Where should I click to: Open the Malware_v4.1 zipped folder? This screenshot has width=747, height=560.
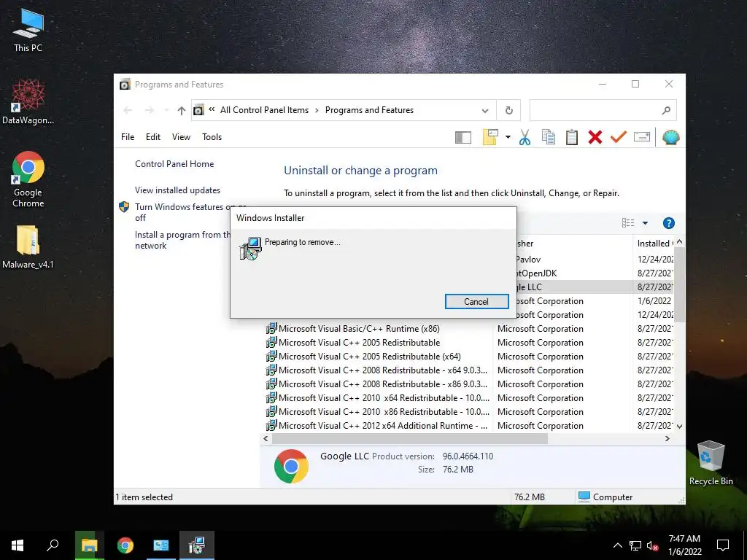click(28, 246)
